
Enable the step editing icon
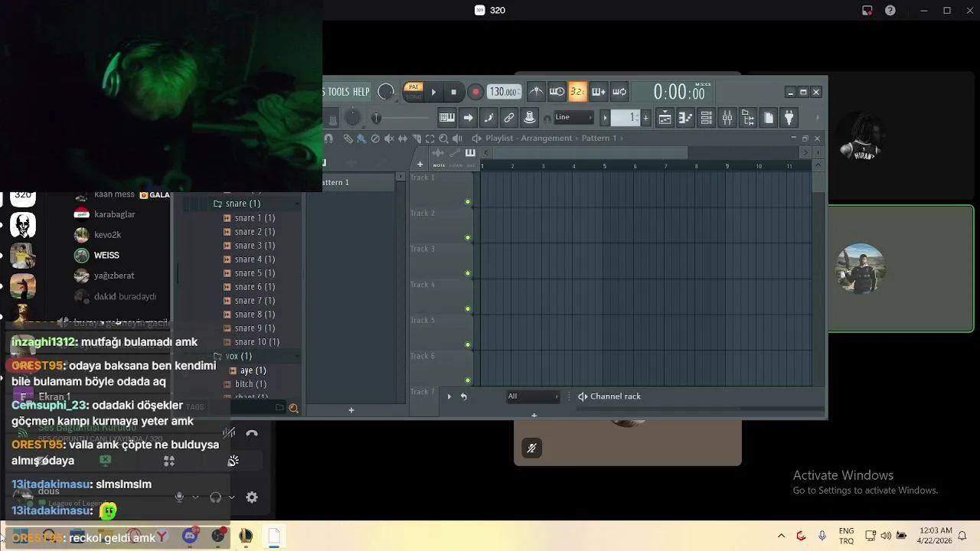pyautogui.click(x=488, y=118)
